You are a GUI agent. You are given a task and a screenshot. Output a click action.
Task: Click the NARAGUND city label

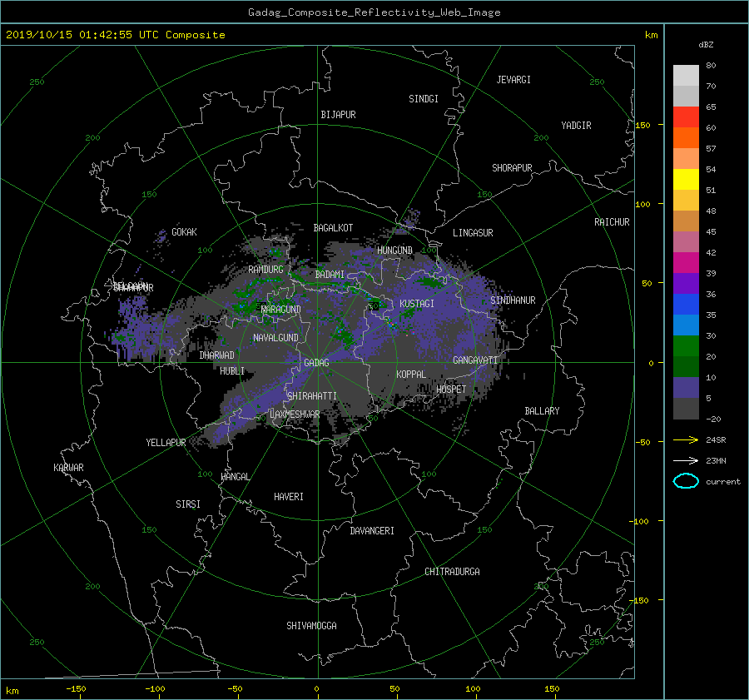(x=281, y=310)
